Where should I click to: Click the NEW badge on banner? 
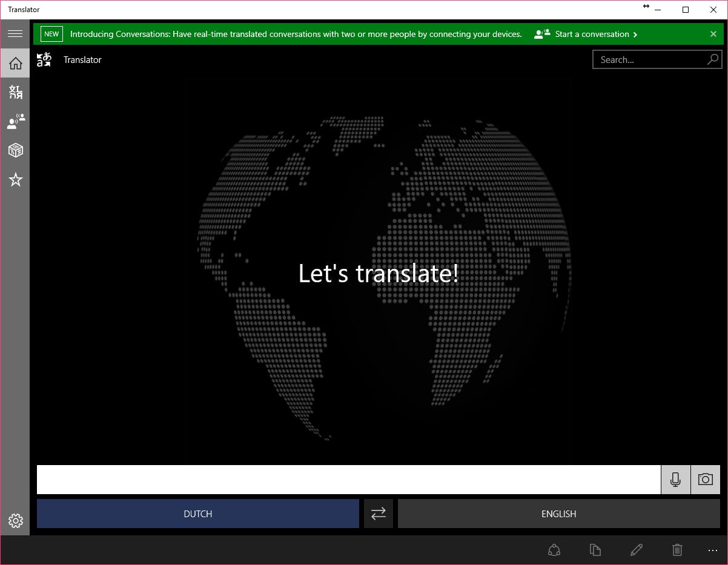coord(51,34)
